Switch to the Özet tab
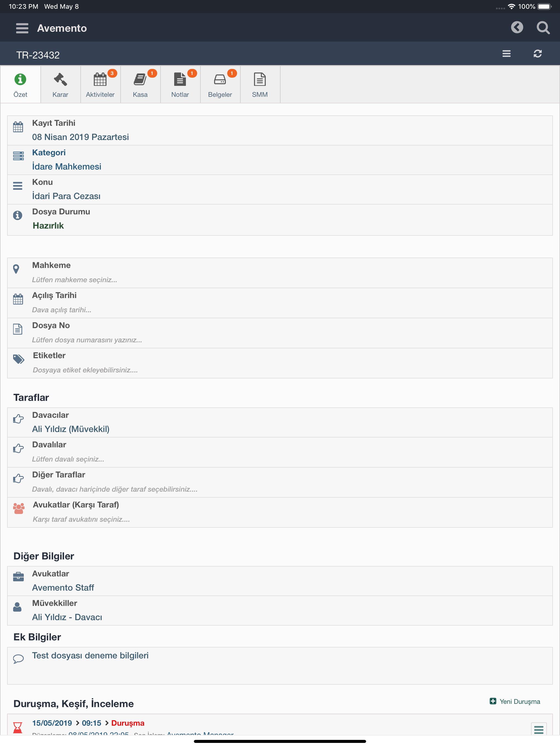The width and height of the screenshot is (560, 747). [x=21, y=84]
